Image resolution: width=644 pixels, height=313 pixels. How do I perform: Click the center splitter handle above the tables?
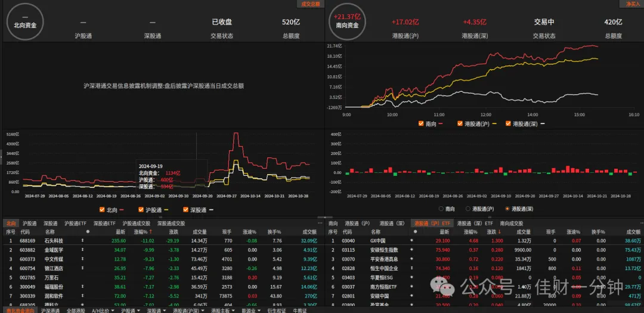click(x=325, y=217)
